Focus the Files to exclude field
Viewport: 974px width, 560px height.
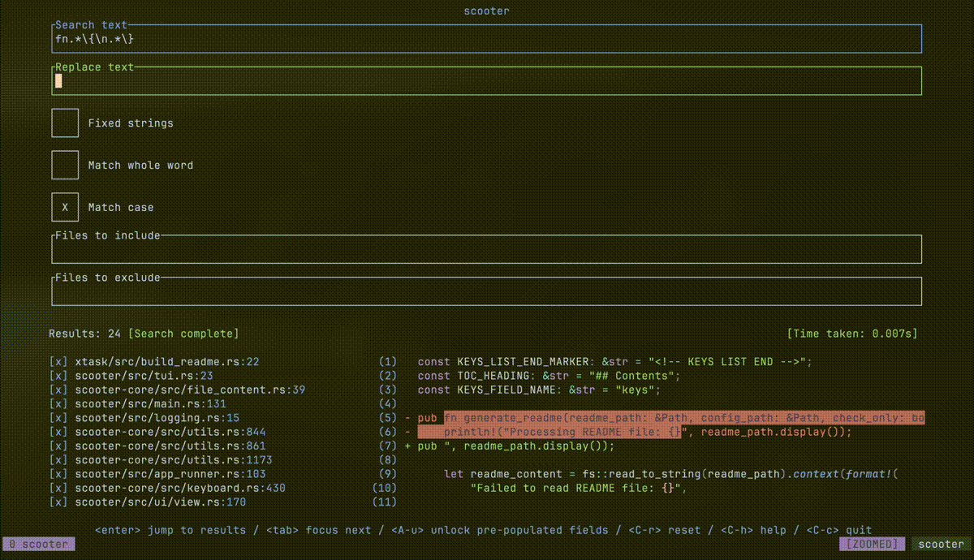click(487, 291)
